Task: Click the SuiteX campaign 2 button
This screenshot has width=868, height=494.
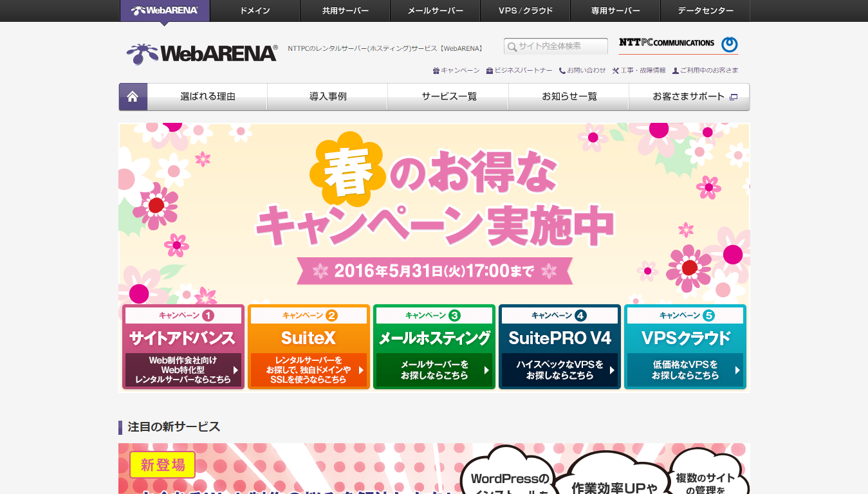Action: pos(308,347)
